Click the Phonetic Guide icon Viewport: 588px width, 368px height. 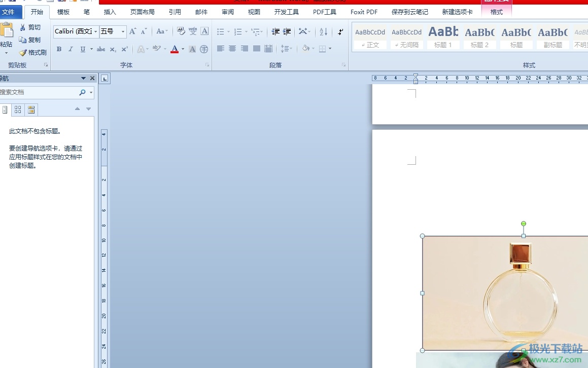point(193,31)
